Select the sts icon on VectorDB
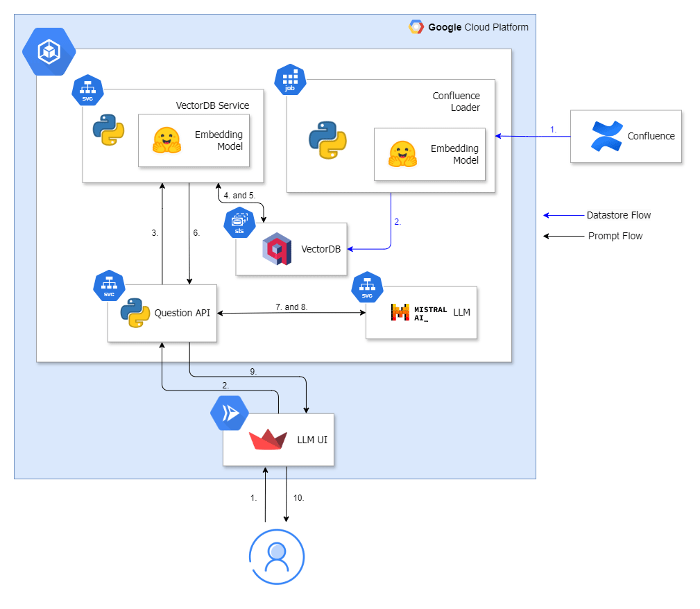The height and width of the screenshot is (609, 700). click(x=240, y=223)
